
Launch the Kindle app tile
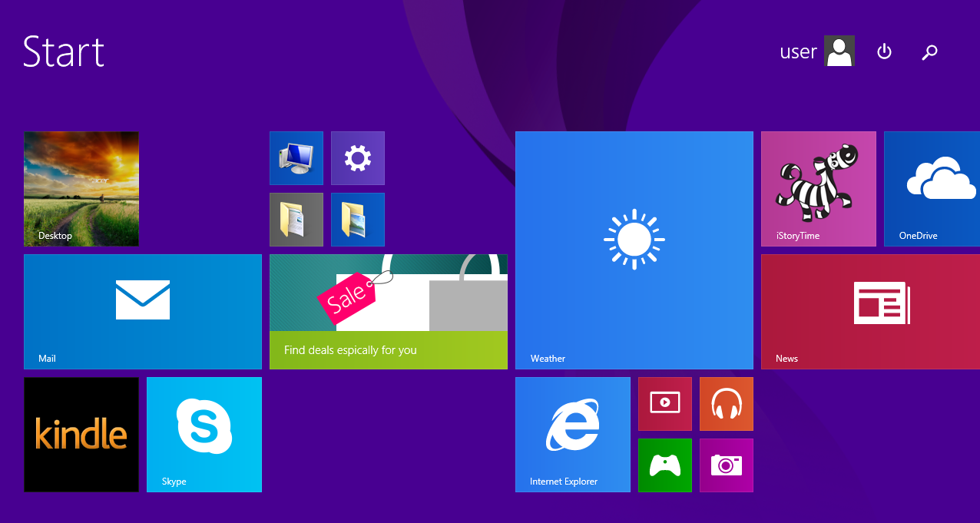pyautogui.click(x=81, y=435)
